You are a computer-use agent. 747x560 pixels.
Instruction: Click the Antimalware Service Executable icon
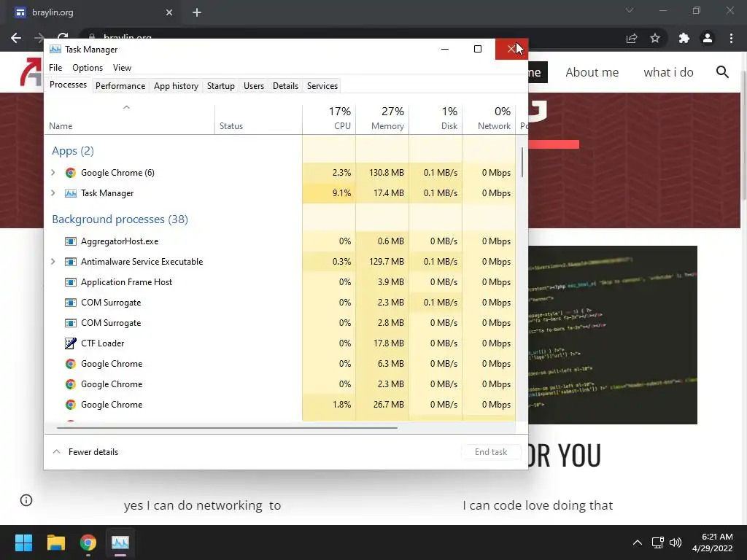click(71, 262)
